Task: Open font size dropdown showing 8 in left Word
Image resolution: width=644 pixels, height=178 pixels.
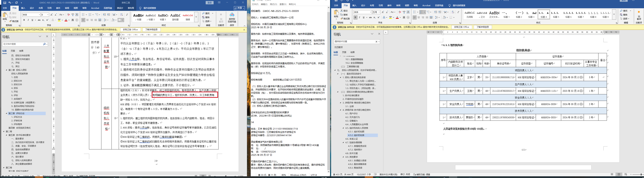Action: (x=47, y=15)
